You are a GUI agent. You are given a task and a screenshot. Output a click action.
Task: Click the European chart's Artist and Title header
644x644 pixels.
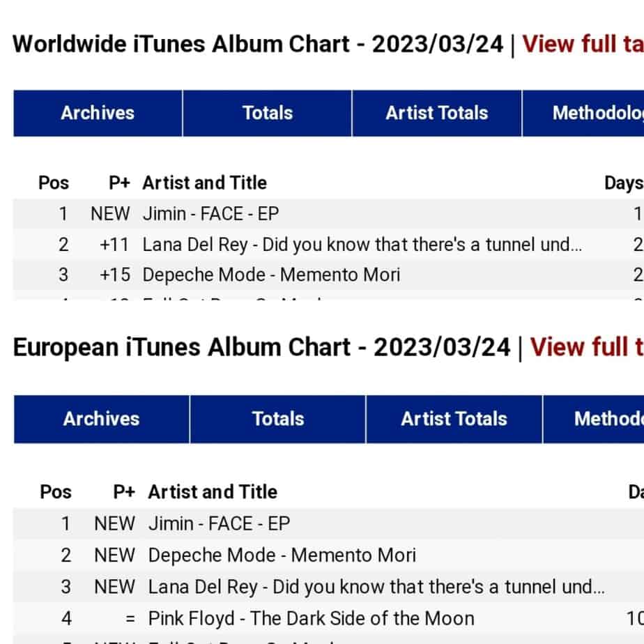[213, 492]
